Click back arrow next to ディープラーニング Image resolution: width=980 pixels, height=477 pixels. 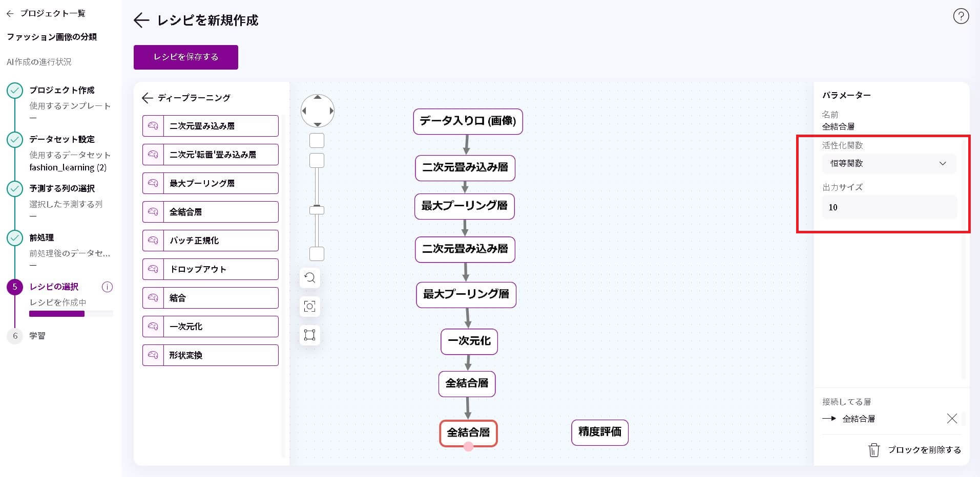click(x=148, y=98)
